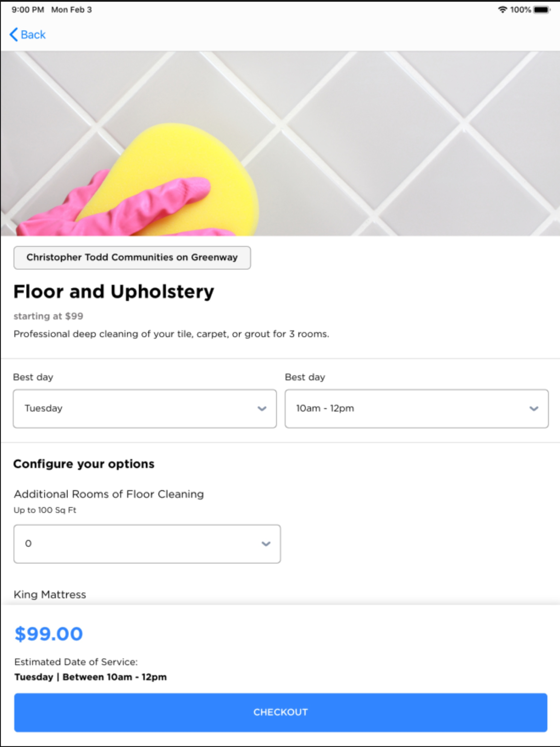The image size is (560, 747).
Task: Click the chevron arrow in time slot field
Action: click(534, 408)
